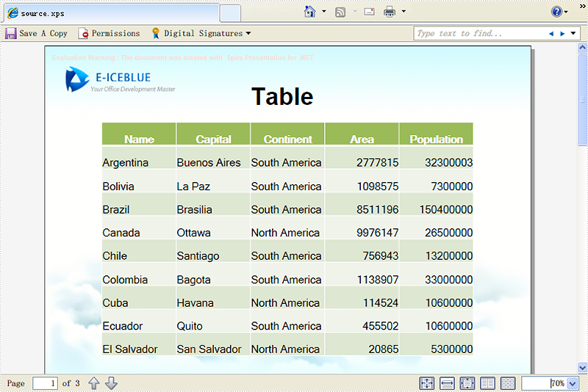Open the Print dropdown arrow
Image resolution: width=588 pixels, height=392 pixels.
(404, 12)
